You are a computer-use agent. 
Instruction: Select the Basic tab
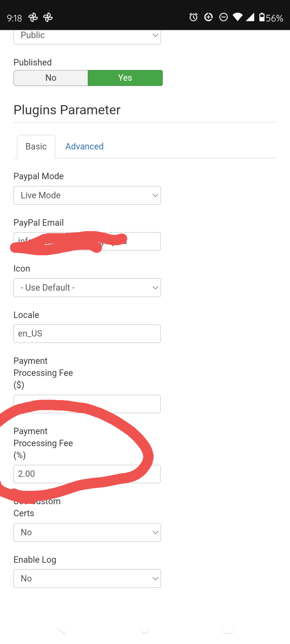point(36,146)
